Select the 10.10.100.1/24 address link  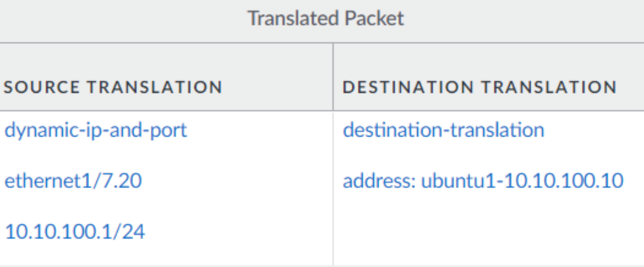(75, 231)
